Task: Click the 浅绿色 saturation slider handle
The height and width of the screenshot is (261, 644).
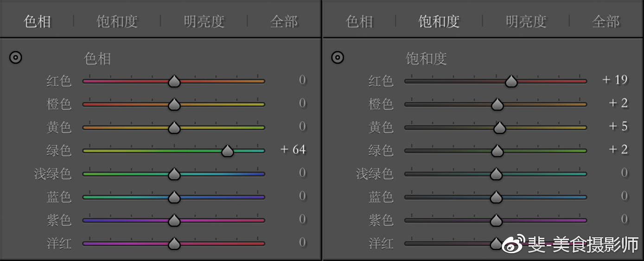Action: click(496, 174)
